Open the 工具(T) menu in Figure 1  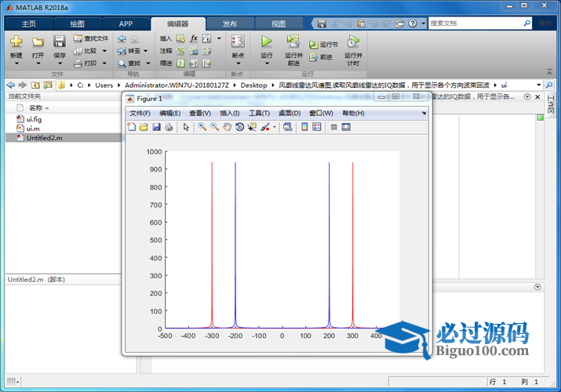(x=259, y=113)
